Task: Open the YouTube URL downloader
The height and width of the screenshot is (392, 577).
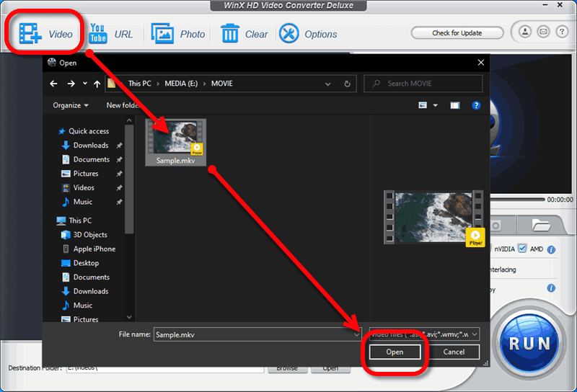Action: [111, 34]
